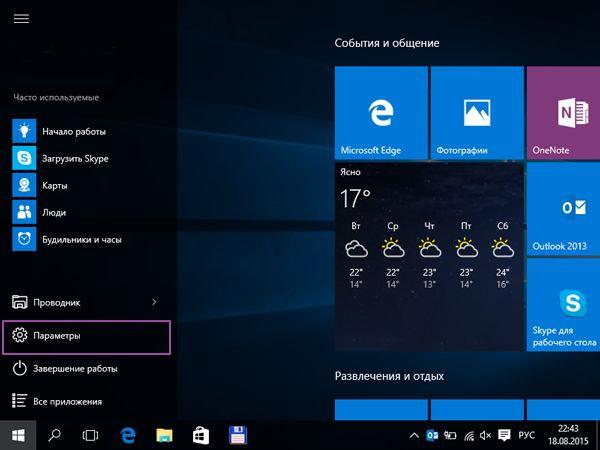
Task: Open Параметры settings entry
Action: coord(86,337)
